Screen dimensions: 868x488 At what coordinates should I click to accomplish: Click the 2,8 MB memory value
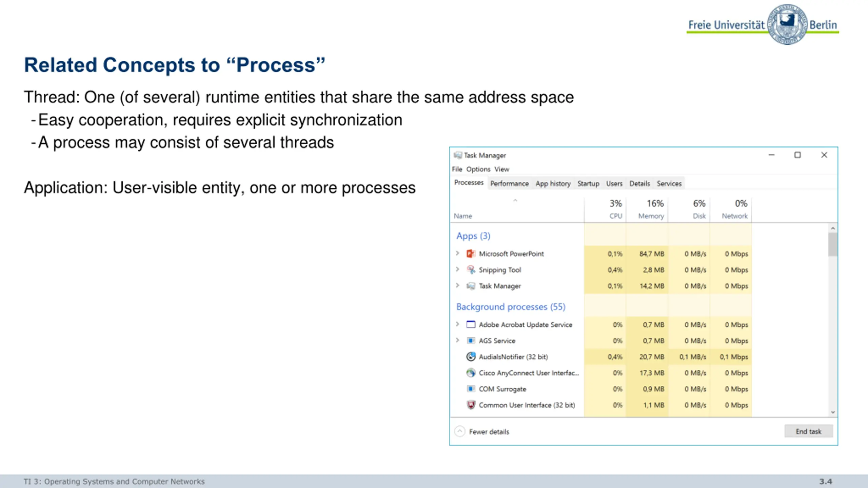pos(654,270)
